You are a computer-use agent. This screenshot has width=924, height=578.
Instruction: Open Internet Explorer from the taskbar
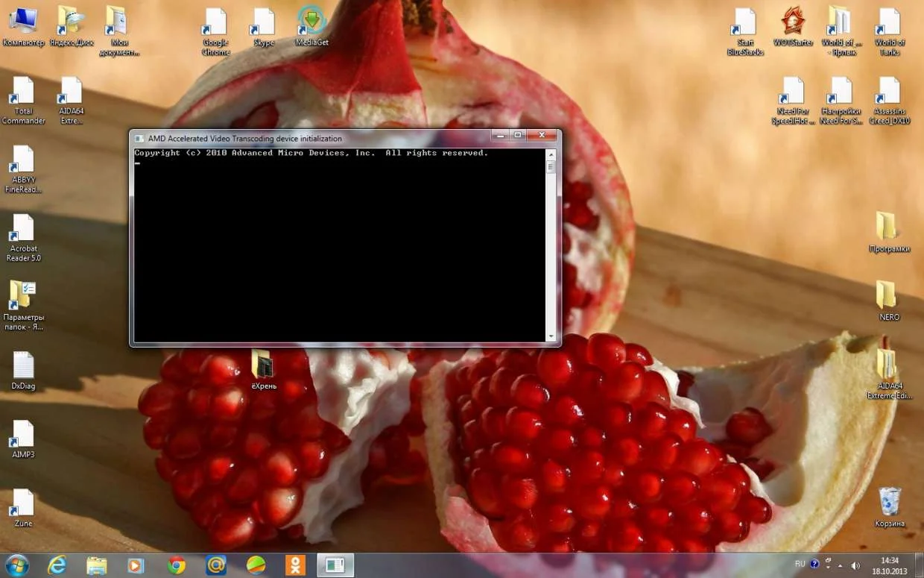pyautogui.click(x=57, y=565)
